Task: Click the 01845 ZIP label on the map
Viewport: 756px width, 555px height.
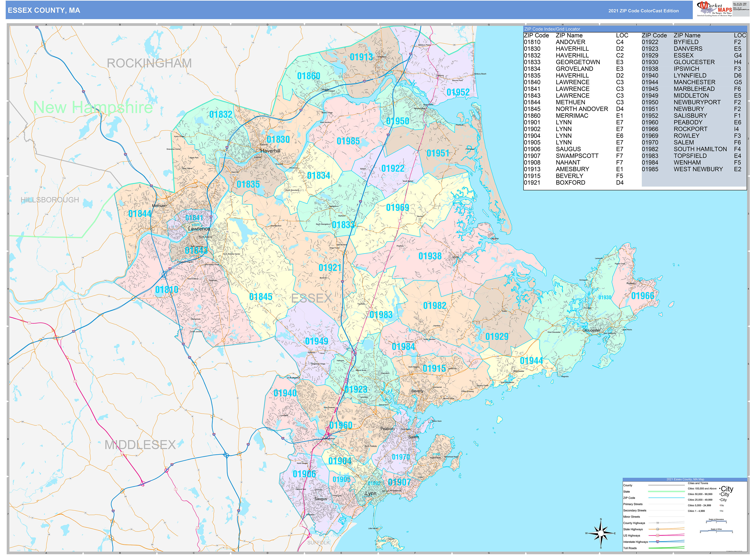Action: tap(261, 297)
